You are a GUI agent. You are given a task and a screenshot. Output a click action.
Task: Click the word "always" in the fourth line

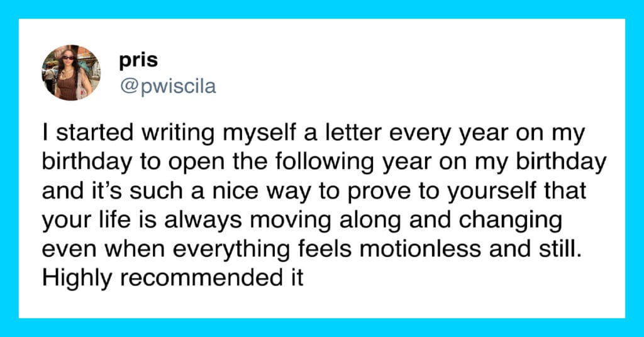[x=203, y=222]
